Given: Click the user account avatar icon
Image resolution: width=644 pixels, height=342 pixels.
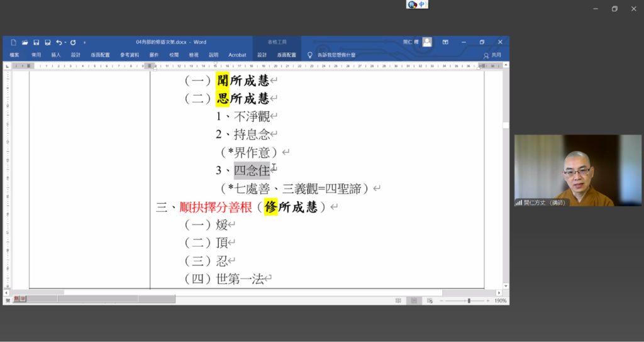Looking at the screenshot, I should (427, 42).
